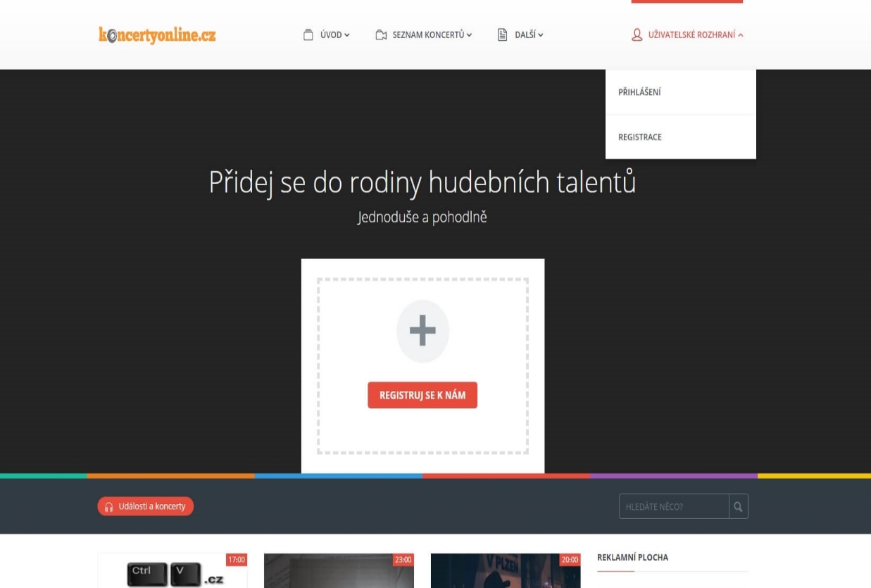Click the koncertyonline.cz logo
The width and height of the screenshot is (871, 588).
coord(157,35)
